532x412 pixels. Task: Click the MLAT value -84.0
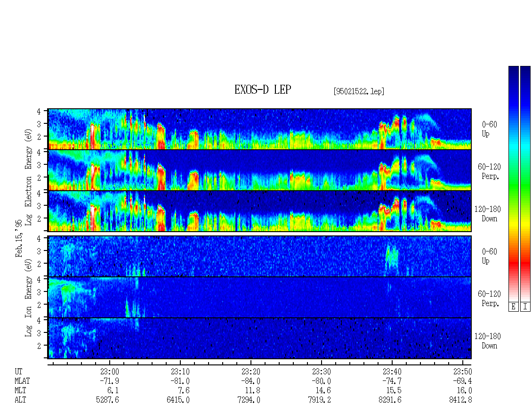click(250, 381)
